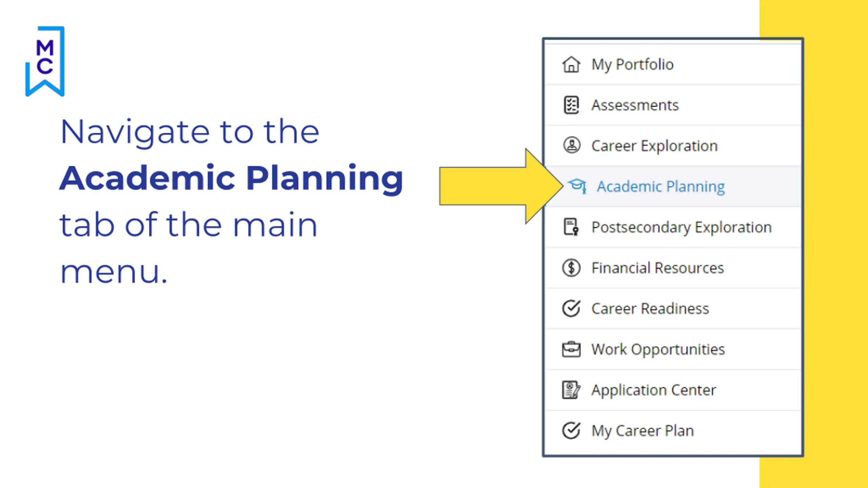Click the Career Readiness checkmark icon

[x=571, y=308]
